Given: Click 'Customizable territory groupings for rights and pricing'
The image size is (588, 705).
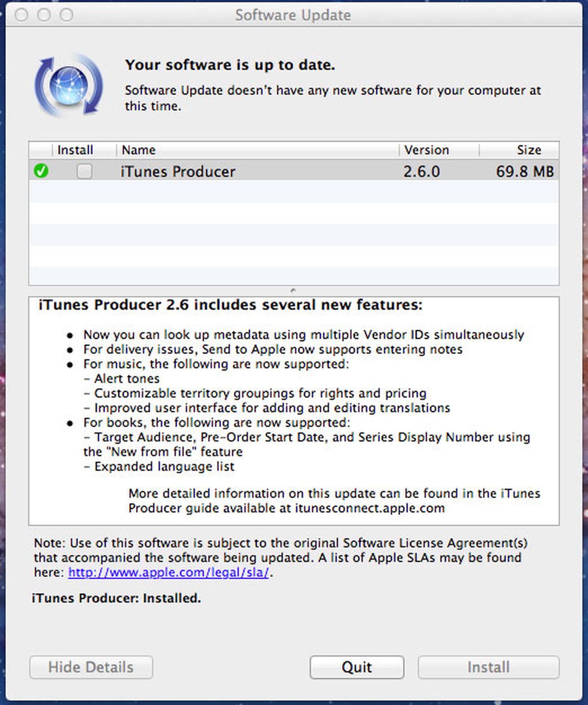Looking at the screenshot, I should 255,393.
